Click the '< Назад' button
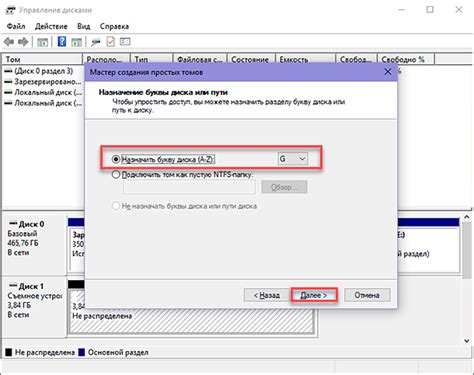Viewport: 474px width, 375px height. pos(266,295)
